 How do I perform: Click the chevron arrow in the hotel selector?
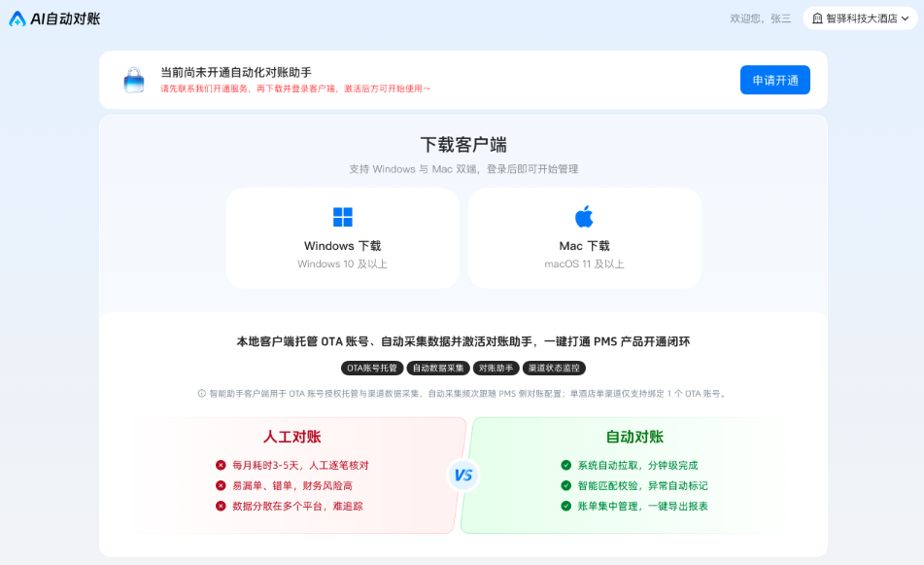[x=906, y=18]
